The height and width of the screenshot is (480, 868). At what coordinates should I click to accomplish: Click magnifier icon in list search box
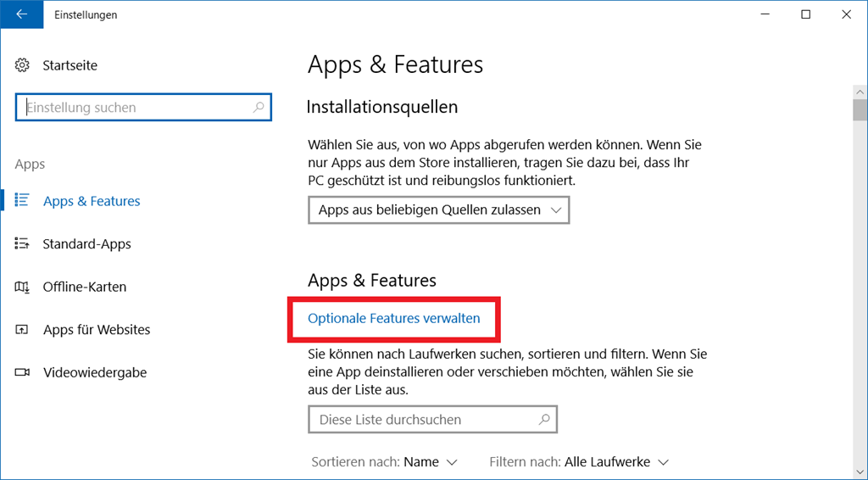(544, 419)
